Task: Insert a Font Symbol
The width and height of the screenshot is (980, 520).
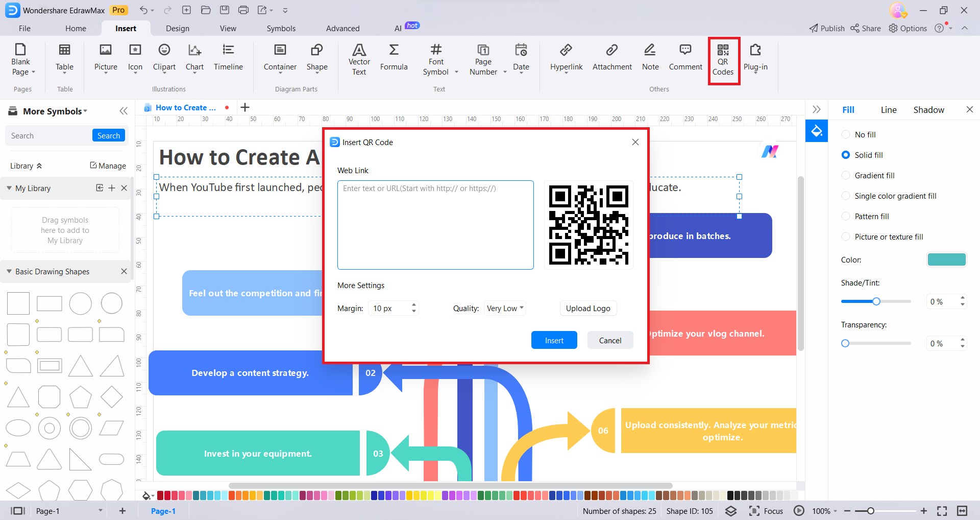Action: 436,59
